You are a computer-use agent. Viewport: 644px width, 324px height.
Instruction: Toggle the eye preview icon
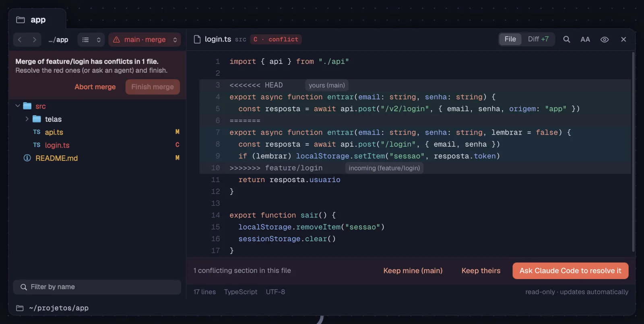[x=605, y=39]
